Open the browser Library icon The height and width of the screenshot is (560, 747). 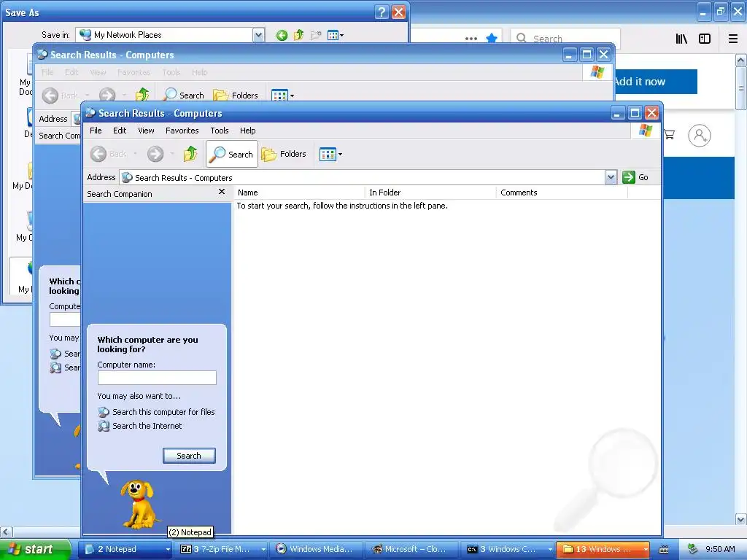[682, 39]
